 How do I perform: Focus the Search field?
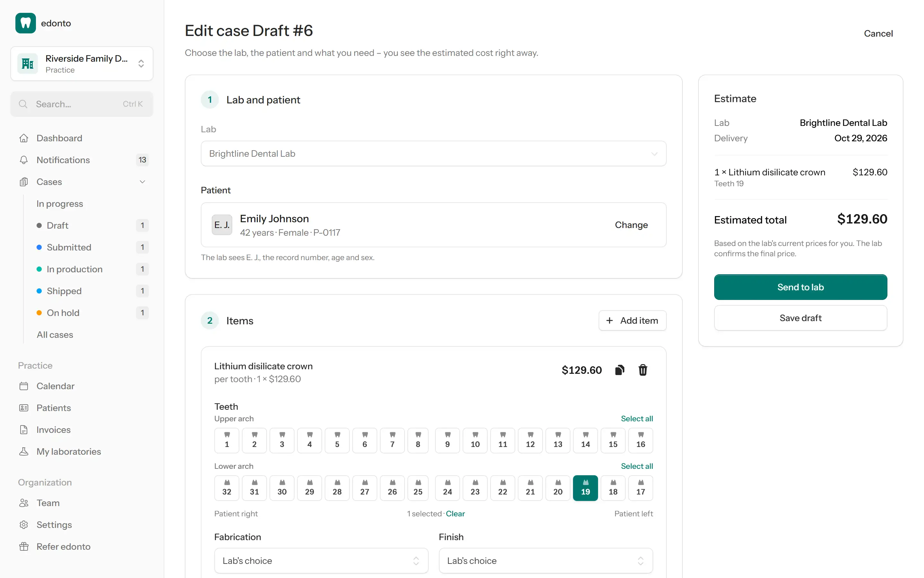[82, 104]
